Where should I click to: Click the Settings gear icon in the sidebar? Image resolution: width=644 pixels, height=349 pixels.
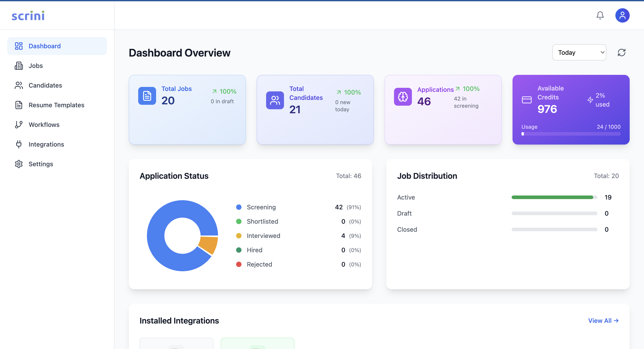coord(19,164)
